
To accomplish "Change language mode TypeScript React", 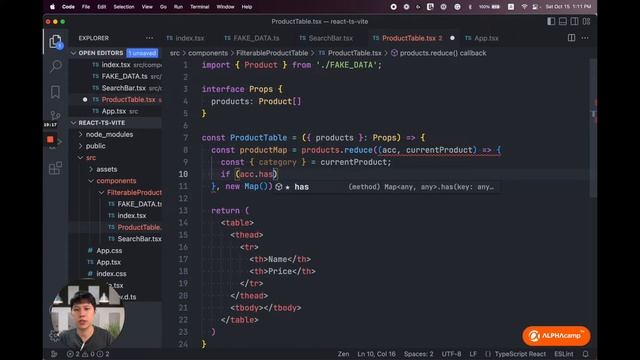I will point(520,354).
